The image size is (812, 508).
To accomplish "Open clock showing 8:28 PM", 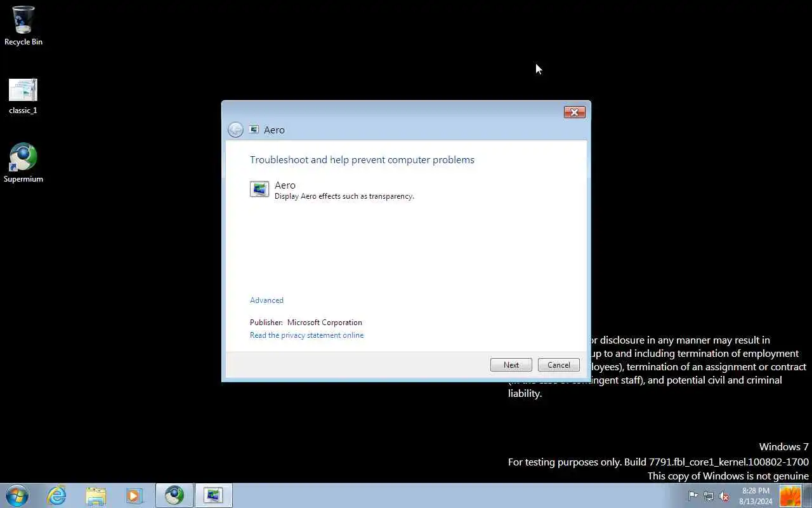I will [x=756, y=496].
